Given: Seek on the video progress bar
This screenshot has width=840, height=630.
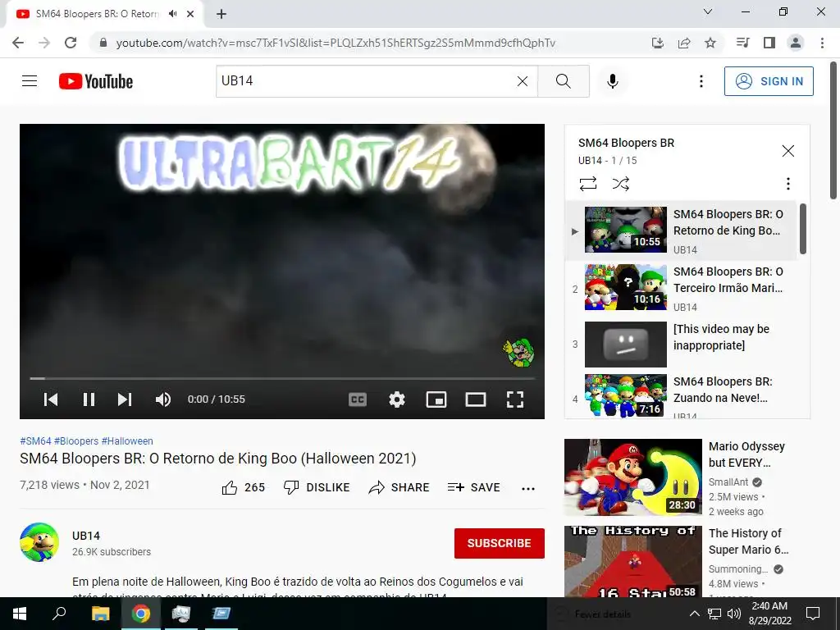Looking at the screenshot, I should [282, 378].
